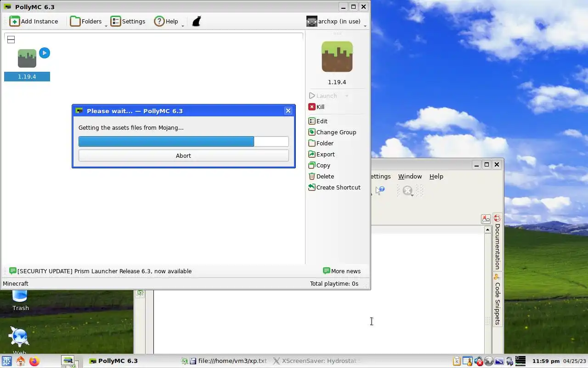
Task: Click the grey stop icon in the editor toolbar
Action: 407,190
